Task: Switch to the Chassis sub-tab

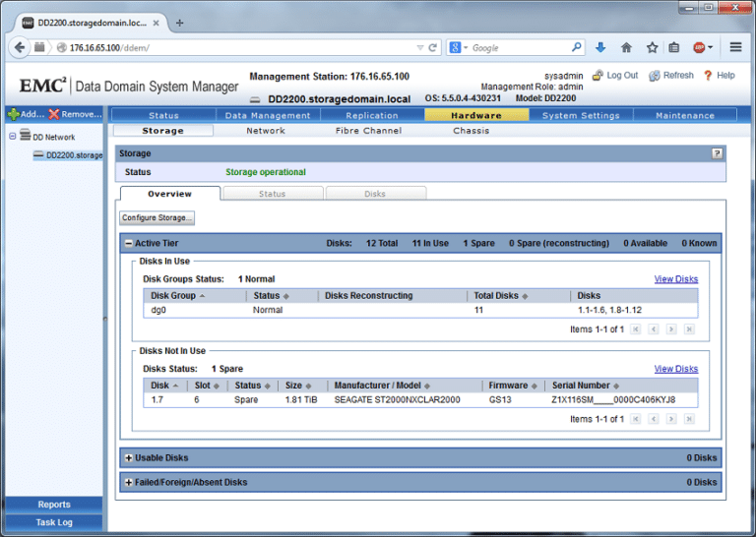Action: pos(472,131)
